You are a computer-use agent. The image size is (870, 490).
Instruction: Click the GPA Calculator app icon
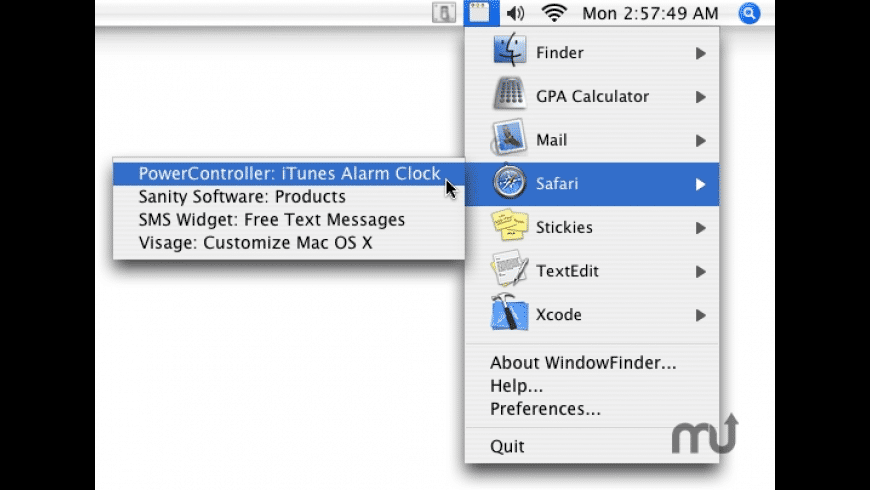[x=509, y=94]
